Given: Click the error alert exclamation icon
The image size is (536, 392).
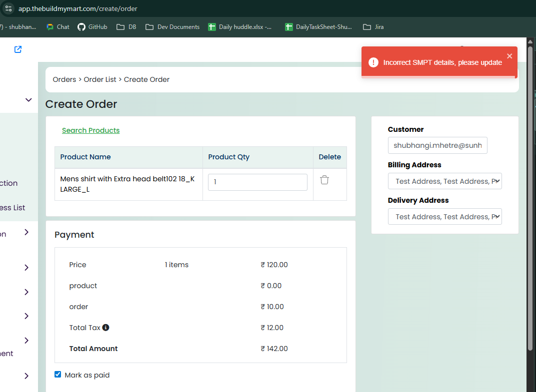Looking at the screenshot, I should point(373,62).
